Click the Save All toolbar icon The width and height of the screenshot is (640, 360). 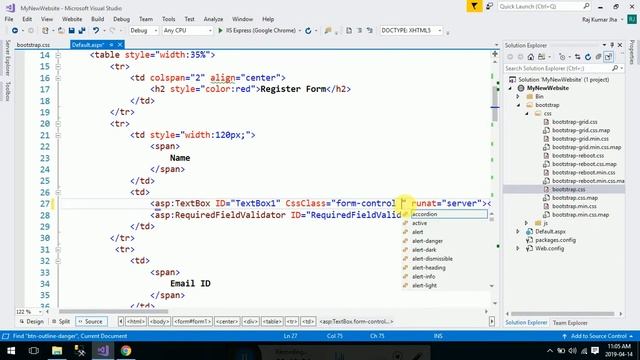82,31
